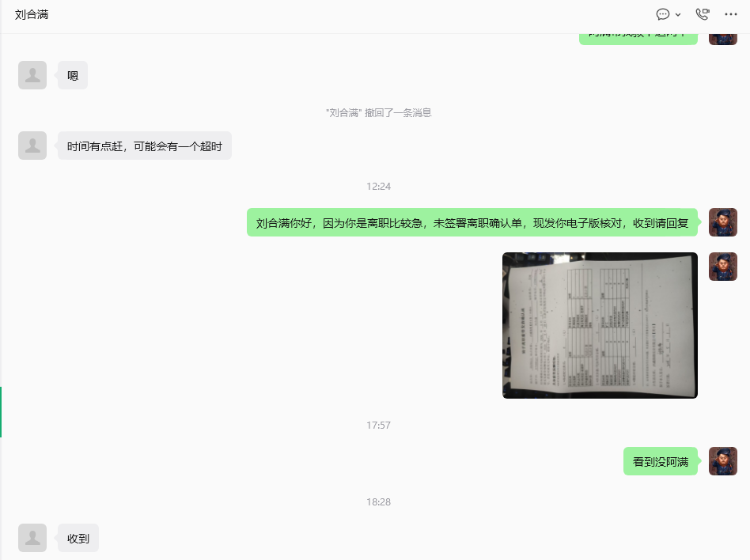
Task: Select the message about 离职确认单
Action: point(472,222)
